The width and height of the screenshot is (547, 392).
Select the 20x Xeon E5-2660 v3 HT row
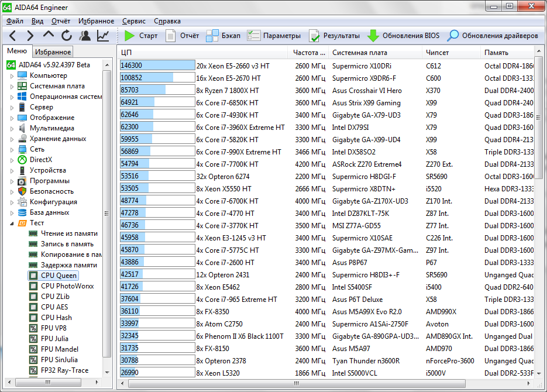tap(326, 66)
